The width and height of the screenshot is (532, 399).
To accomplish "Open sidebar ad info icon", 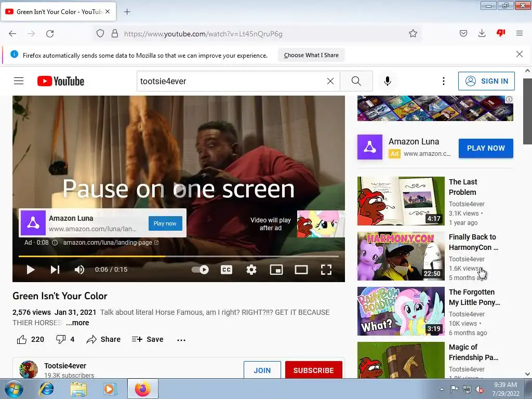I will click(509, 99).
